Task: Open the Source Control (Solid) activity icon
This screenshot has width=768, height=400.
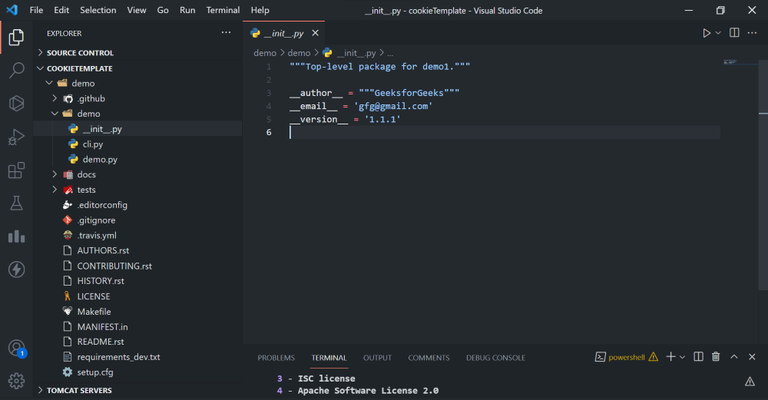Action: click(16, 103)
